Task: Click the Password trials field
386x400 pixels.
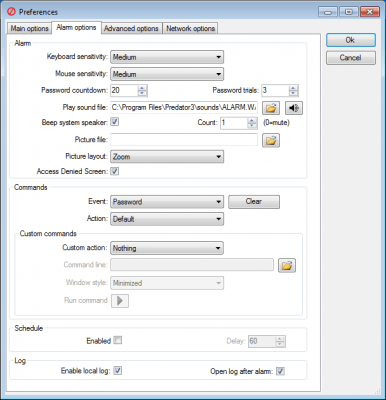Action: tap(275, 90)
